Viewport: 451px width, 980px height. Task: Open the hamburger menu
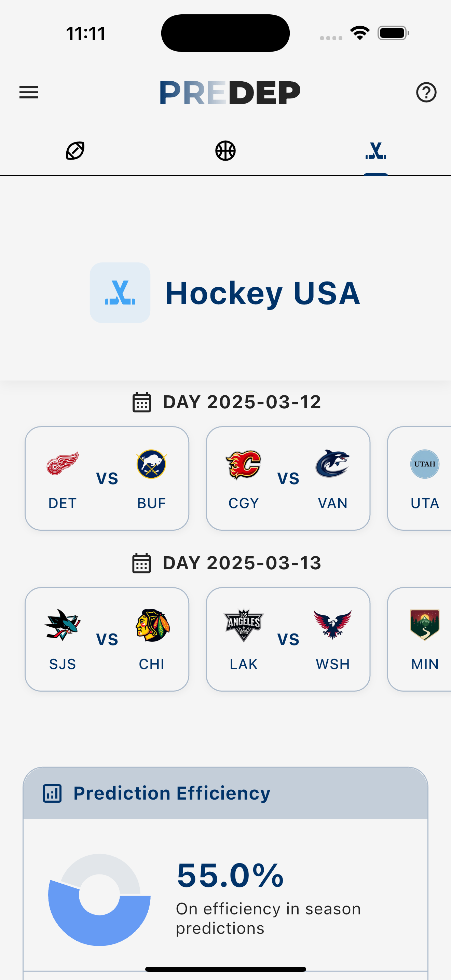click(28, 93)
